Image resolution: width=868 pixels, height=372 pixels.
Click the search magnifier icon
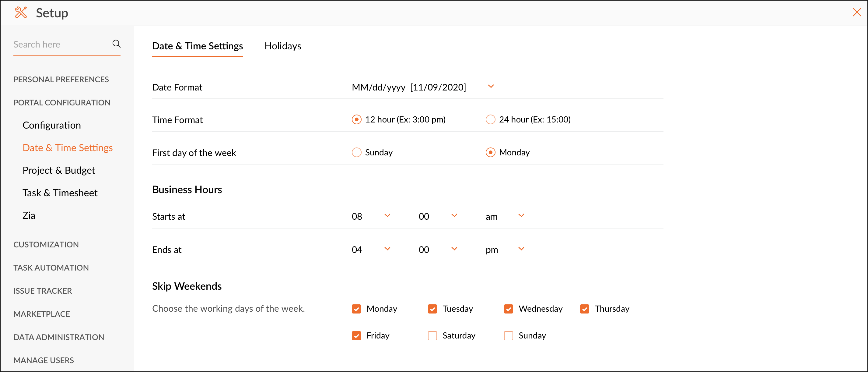(116, 44)
